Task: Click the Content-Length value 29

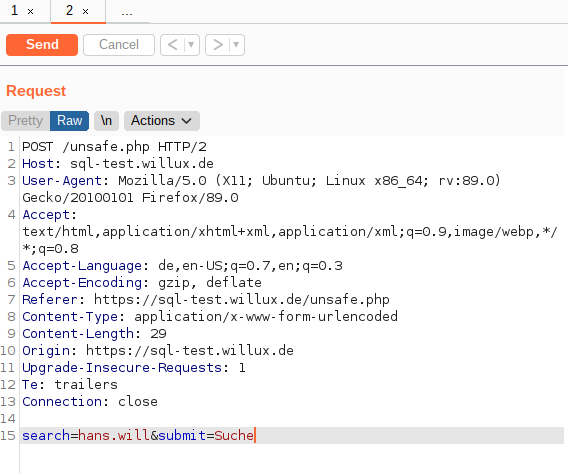Action: pos(158,334)
